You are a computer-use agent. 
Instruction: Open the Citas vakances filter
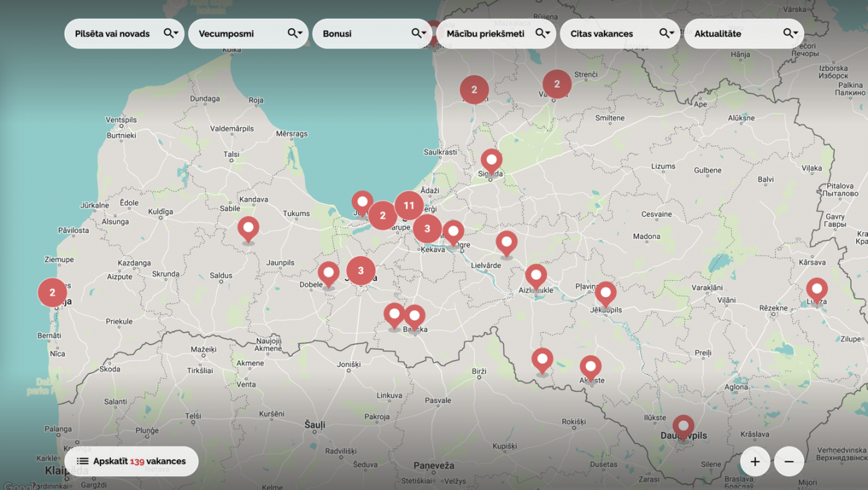pos(619,34)
